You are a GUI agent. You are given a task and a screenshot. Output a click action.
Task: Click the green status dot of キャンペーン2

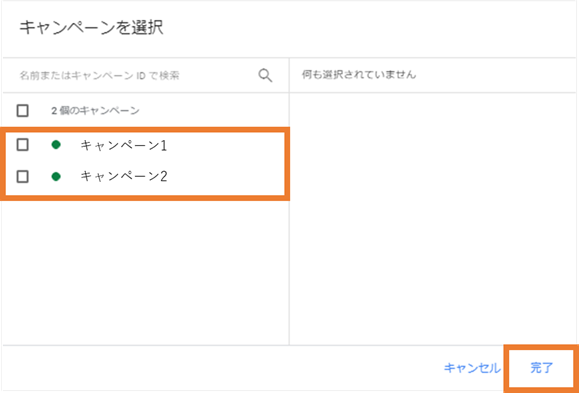pos(56,177)
